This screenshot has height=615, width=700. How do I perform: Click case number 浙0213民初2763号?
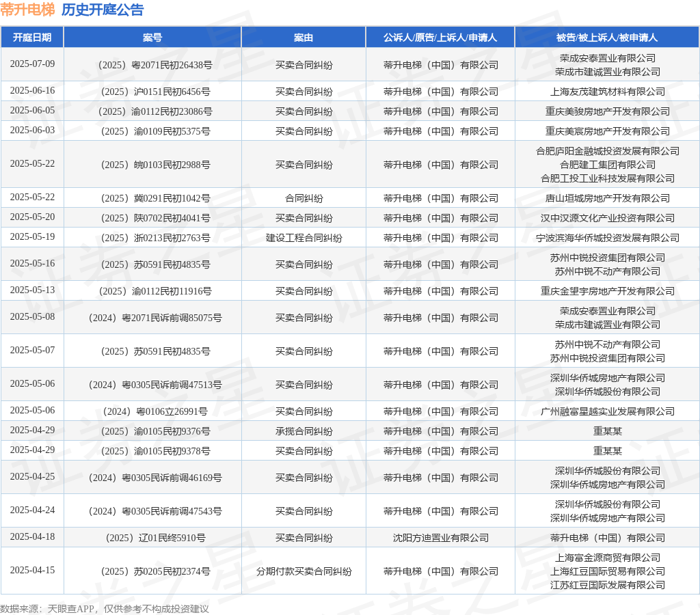pyautogui.click(x=155, y=238)
